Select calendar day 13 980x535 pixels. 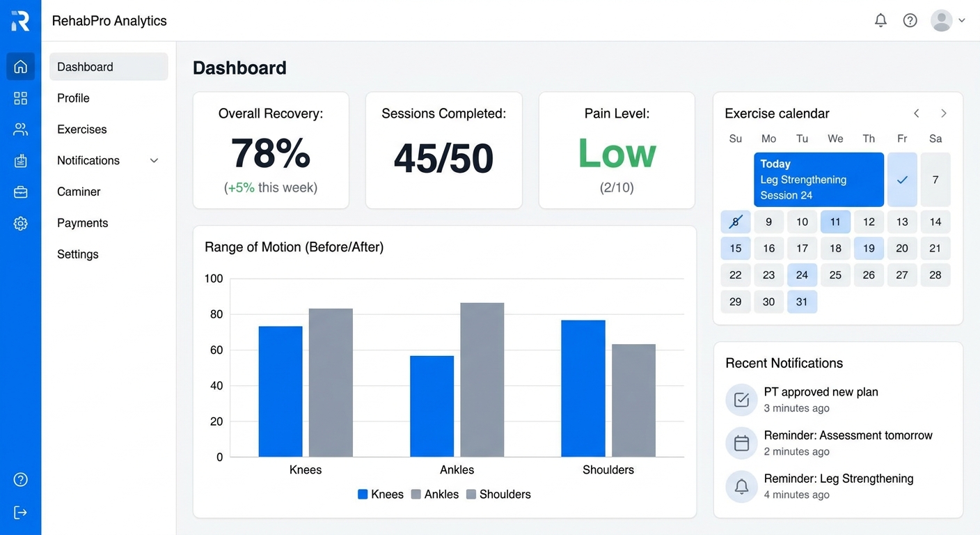pyautogui.click(x=902, y=222)
